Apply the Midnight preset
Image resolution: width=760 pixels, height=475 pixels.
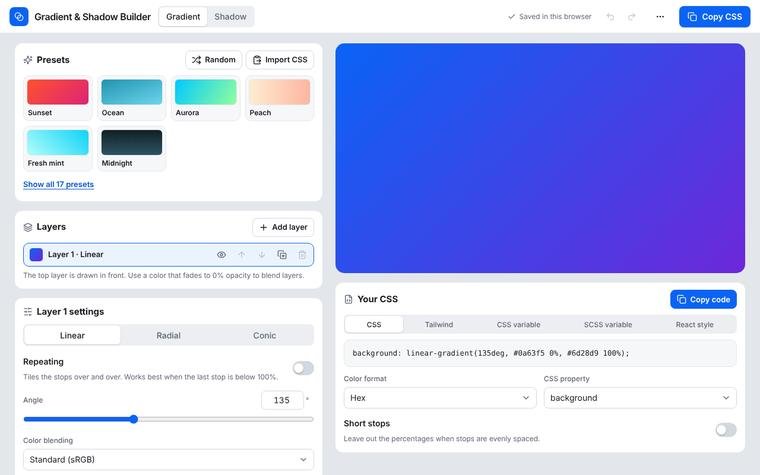tap(131, 148)
